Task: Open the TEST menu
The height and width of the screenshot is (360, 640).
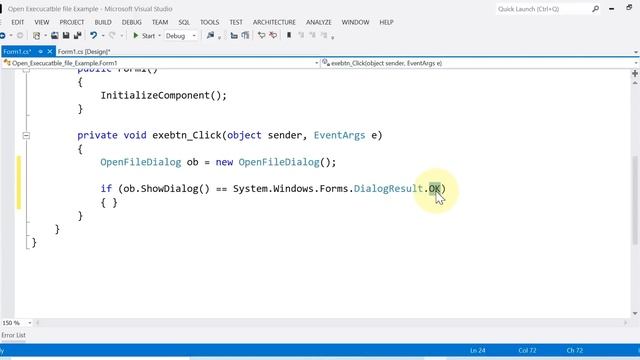Action: 236,22
